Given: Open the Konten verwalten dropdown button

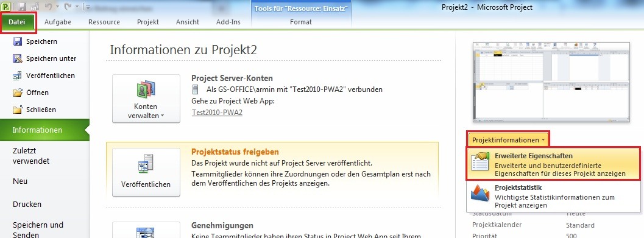Looking at the screenshot, I should point(146,99).
